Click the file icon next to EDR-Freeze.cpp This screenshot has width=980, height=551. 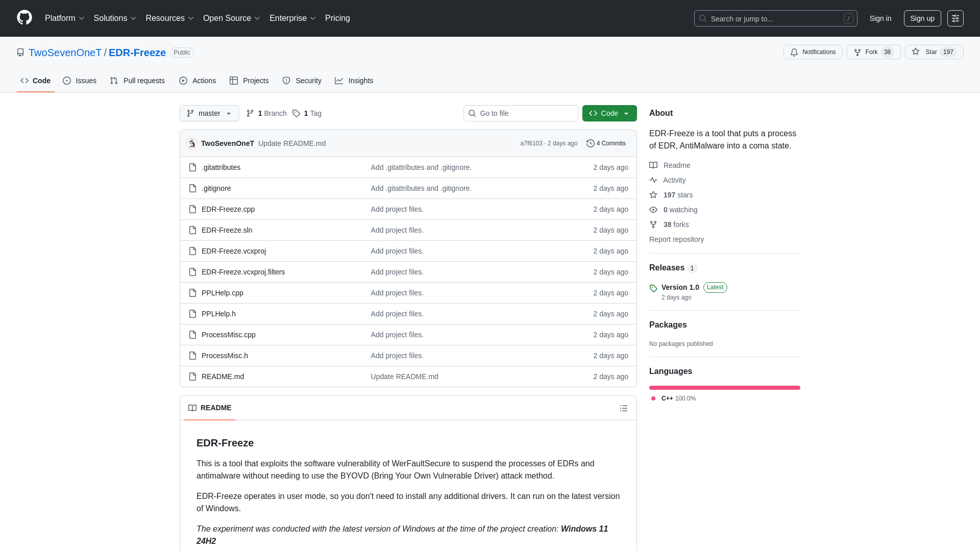click(192, 209)
